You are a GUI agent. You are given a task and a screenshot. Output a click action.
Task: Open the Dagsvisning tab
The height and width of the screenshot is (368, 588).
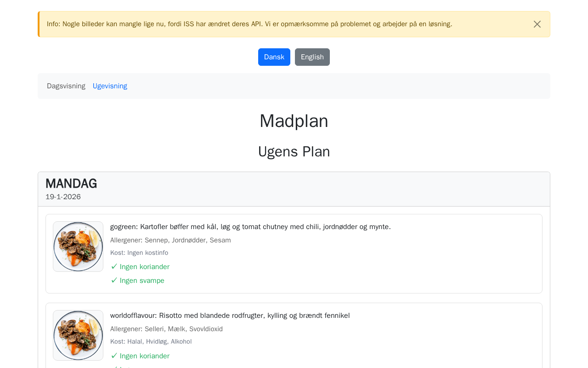tap(66, 86)
